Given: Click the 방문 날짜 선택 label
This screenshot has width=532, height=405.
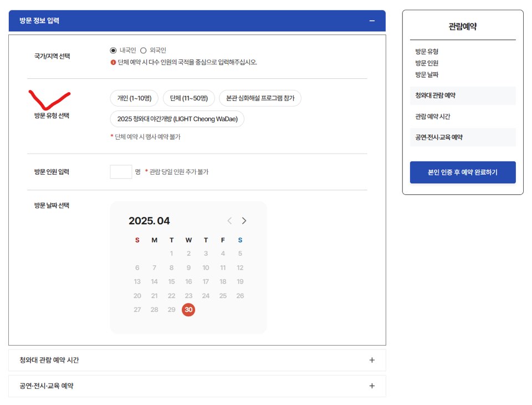Looking at the screenshot, I should [52, 205].
